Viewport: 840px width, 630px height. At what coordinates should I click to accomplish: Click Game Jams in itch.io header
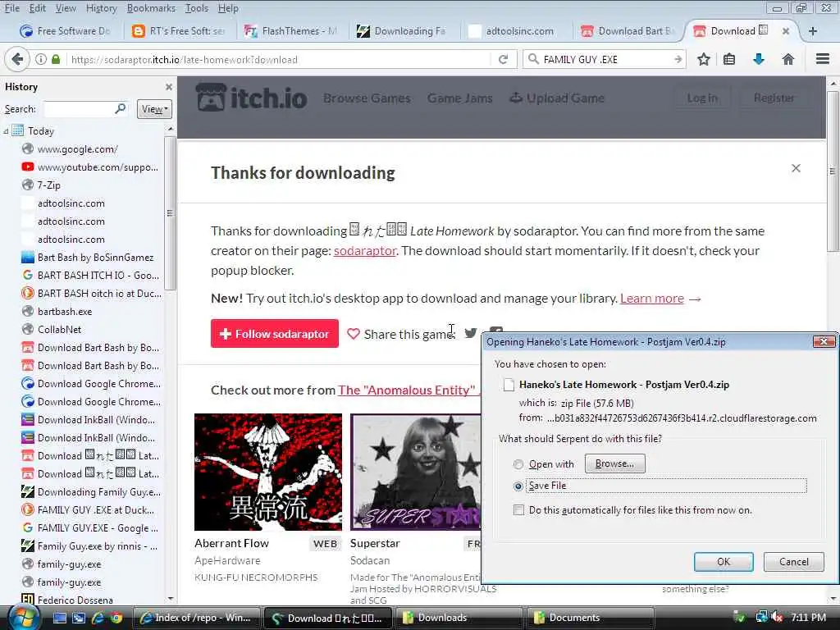point(459,98)
